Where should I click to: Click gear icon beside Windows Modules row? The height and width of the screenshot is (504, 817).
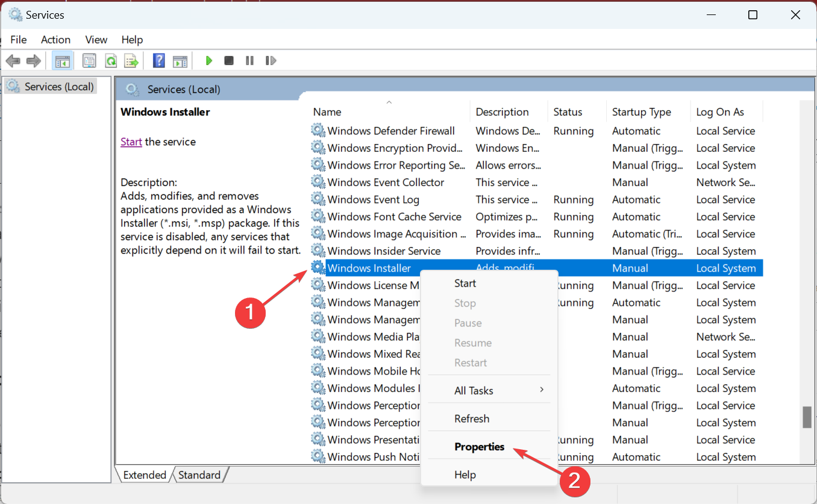pos(318,388)
